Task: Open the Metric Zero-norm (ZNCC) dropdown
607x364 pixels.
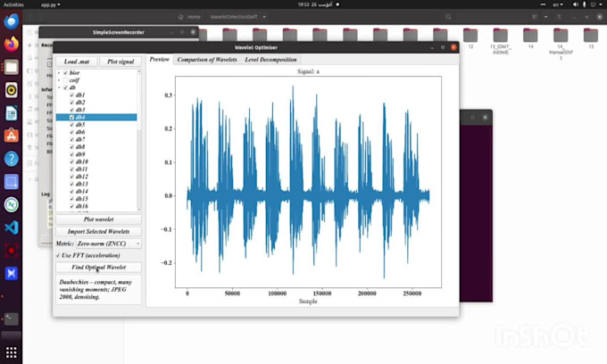Action: pos(108,244)
